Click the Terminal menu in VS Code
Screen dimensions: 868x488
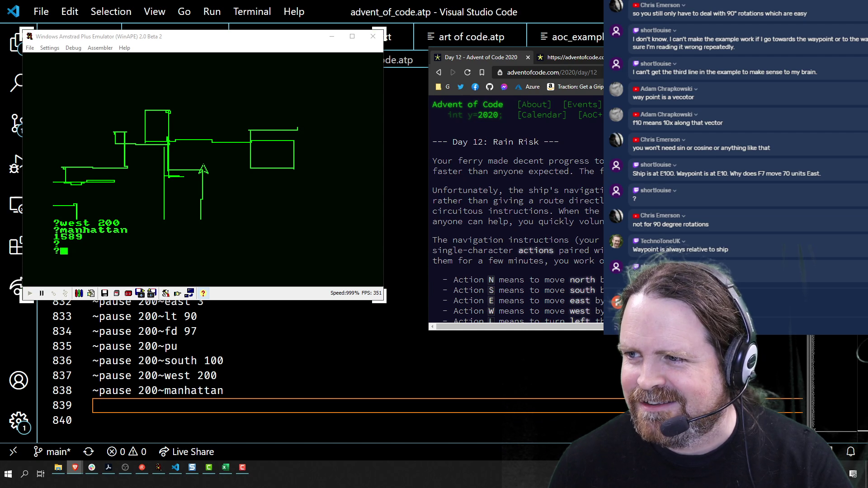(252, 12)
